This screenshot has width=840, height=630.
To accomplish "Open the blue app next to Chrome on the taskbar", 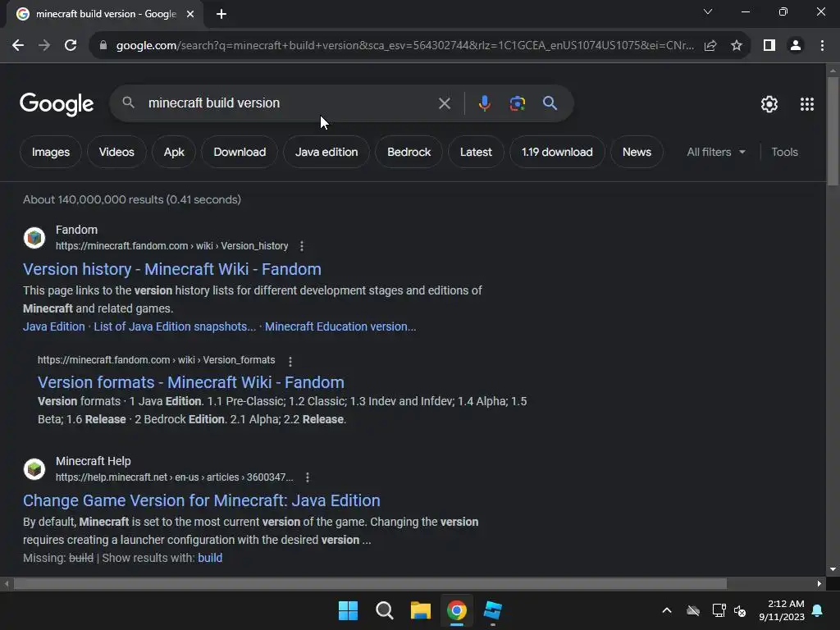I will (x=493, y=610).
